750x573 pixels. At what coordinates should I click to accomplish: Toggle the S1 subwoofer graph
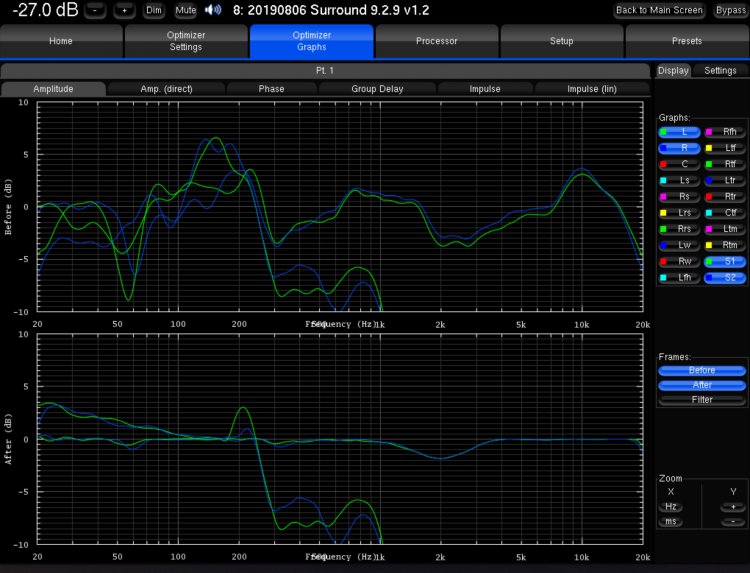(x=725, y=262)
